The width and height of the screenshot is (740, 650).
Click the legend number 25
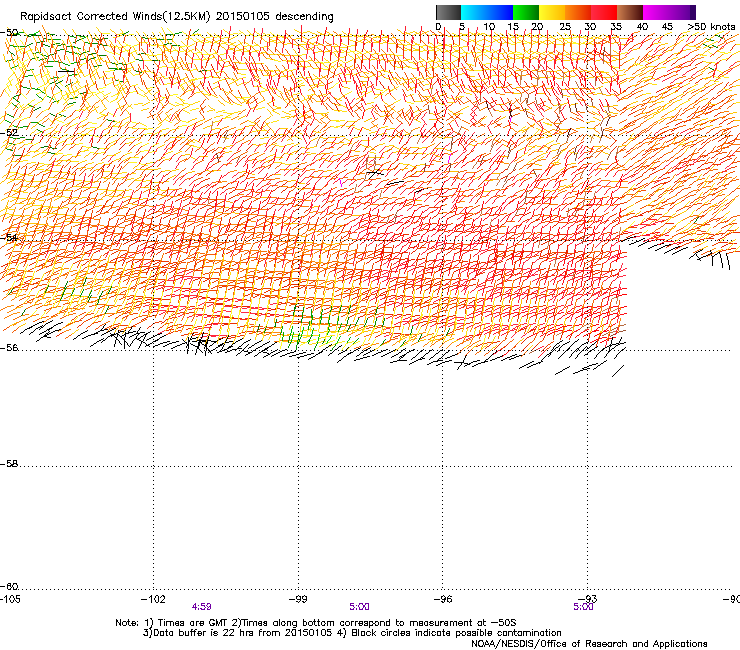[565, 27]
